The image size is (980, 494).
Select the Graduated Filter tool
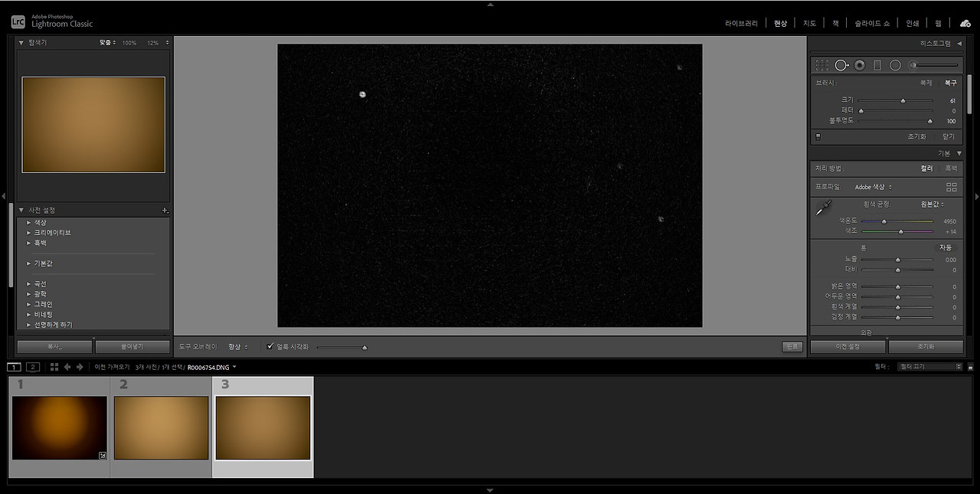[x=877, y=65]
